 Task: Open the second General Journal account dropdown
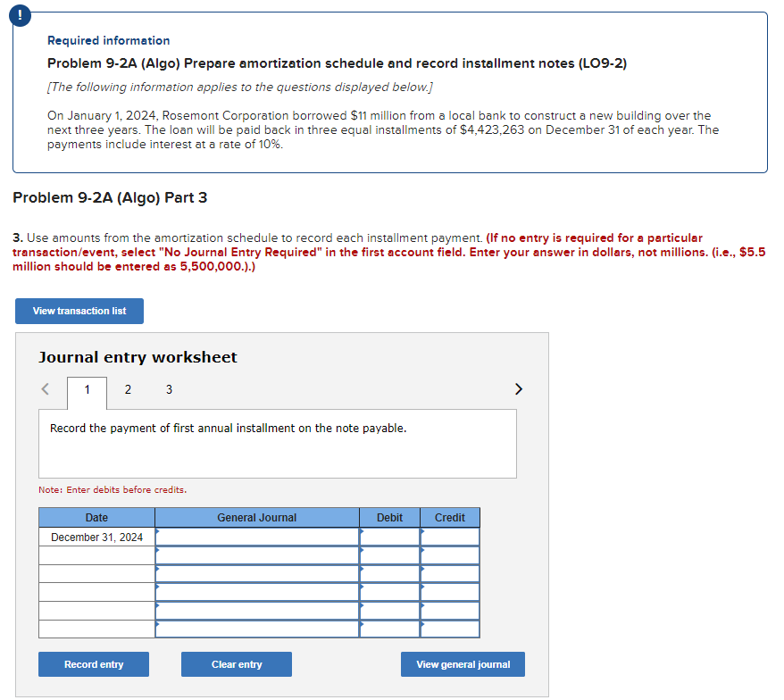click(256, 554)
